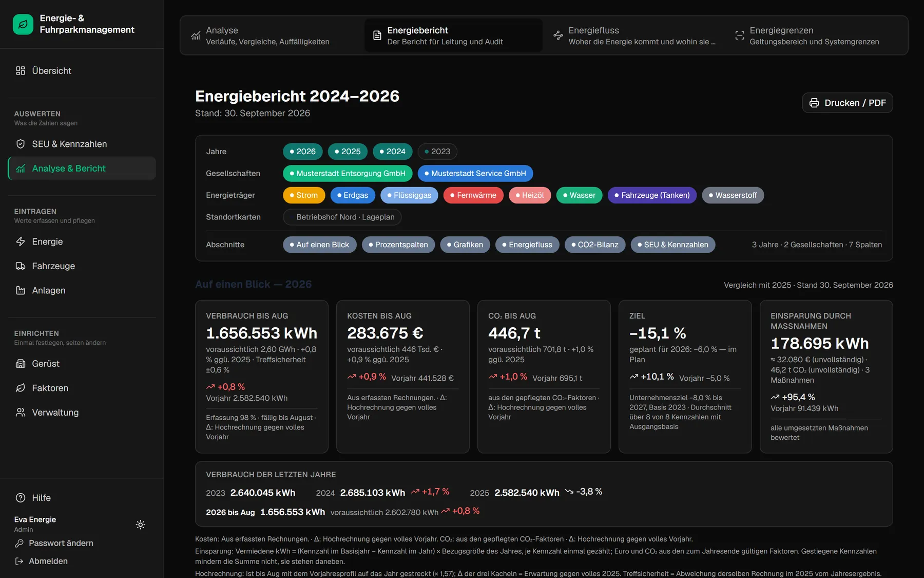
Task: Click the Gerüst building icon
Action: point(21,364)
